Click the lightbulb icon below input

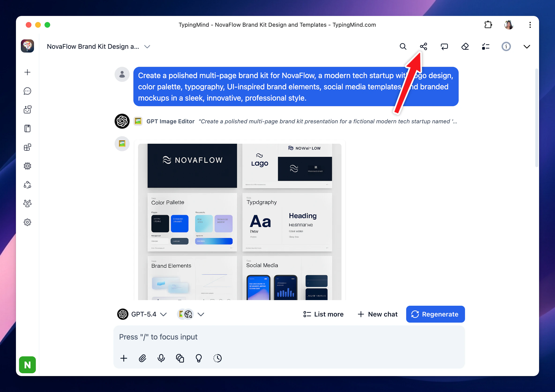tap(199, 358)
